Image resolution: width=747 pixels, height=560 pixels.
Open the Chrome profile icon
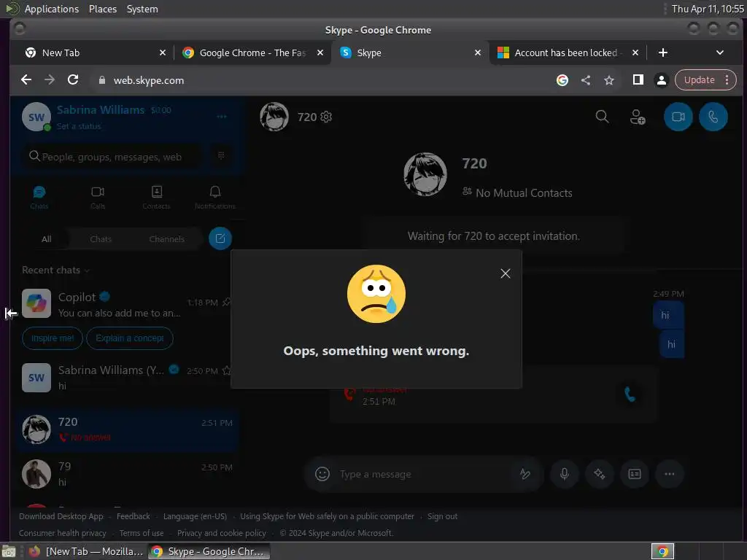pyautogui.click(x=661, y=80)
